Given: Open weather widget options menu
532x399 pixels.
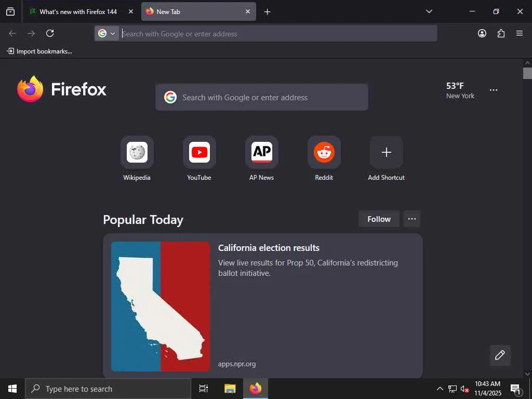Looking at the screenshot, I should (494, 90).
